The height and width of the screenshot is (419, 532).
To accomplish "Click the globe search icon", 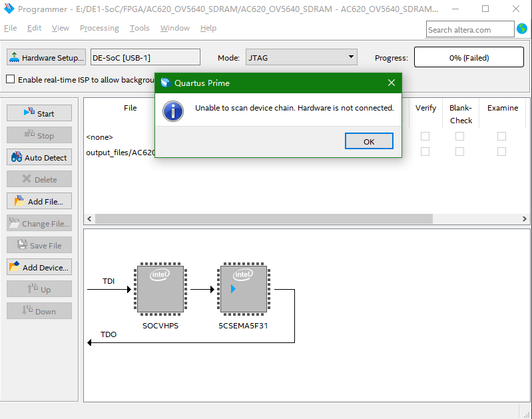I will click(522, 29).
